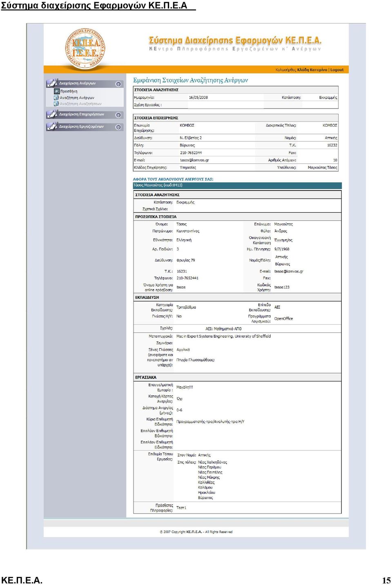The height and width of the screenshot is (585, 392).
Task: Click the father's name Κωνσταντίνος
Action: click(x=188, y=231)
